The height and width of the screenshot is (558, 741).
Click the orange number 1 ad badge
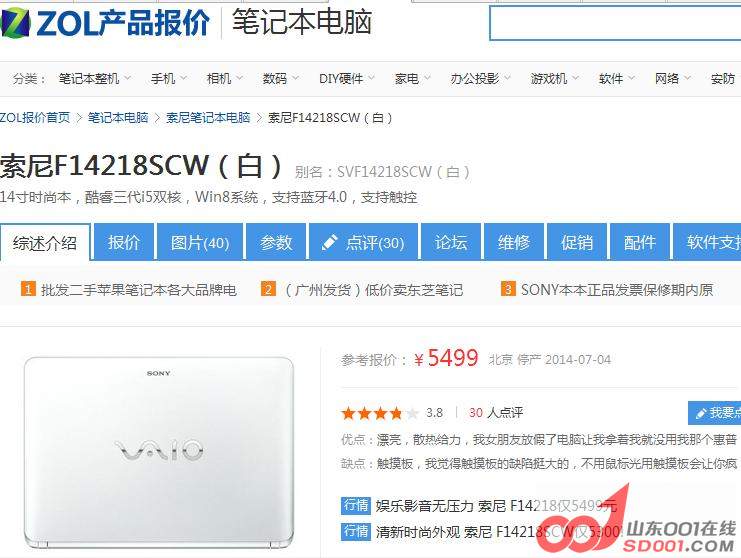[28, 289]
